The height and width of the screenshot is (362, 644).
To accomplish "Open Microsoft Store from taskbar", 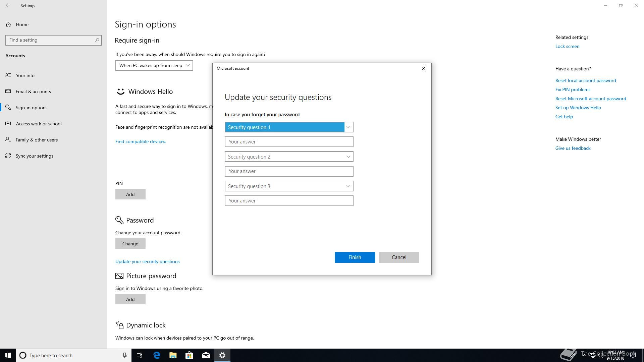I will 190,355.
